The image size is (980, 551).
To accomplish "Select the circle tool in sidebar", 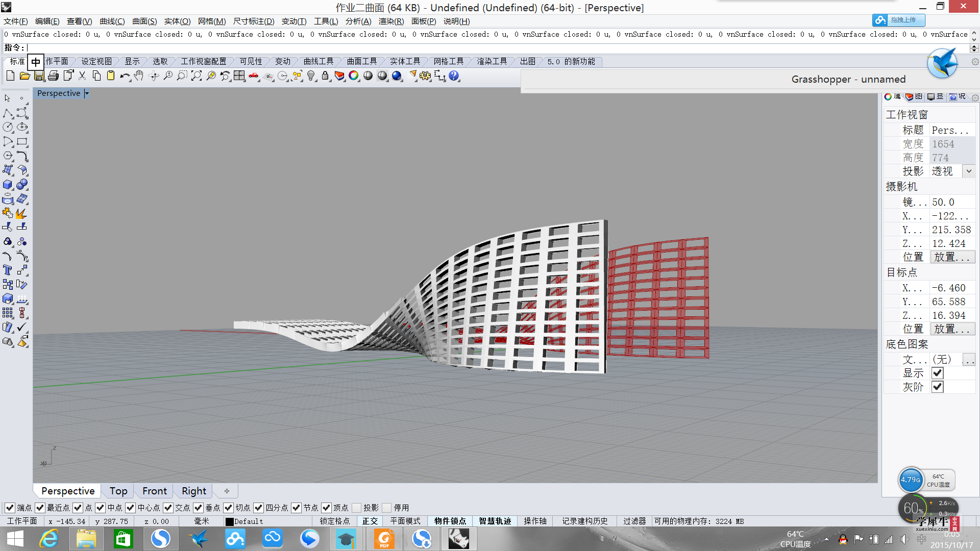I will click(x=8, y=127).
